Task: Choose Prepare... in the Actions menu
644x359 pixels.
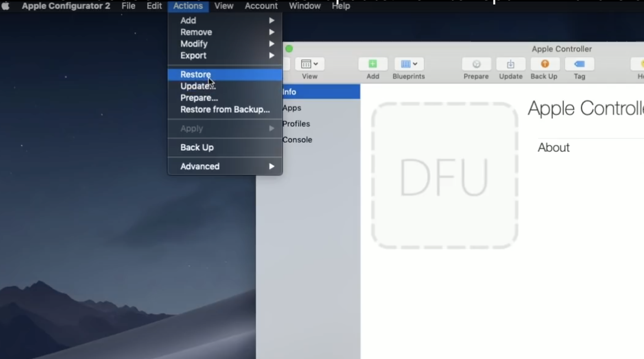Action: (225, 98)
